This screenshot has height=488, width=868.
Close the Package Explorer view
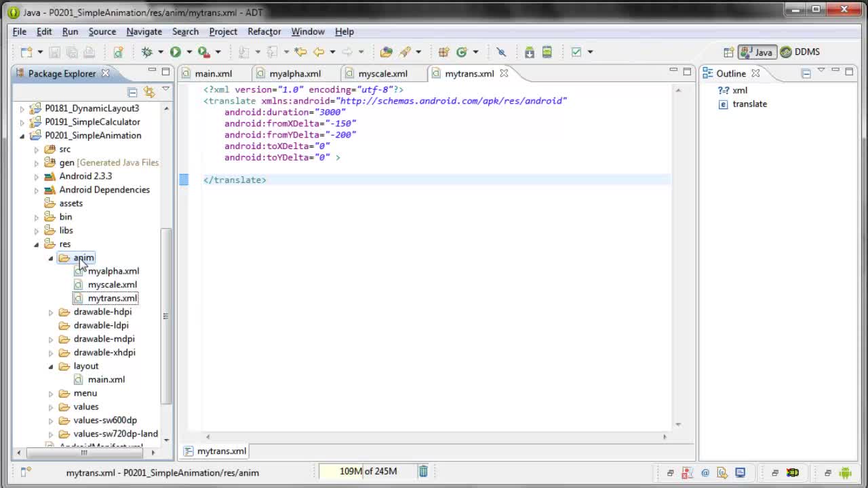(x=105, y=73)
